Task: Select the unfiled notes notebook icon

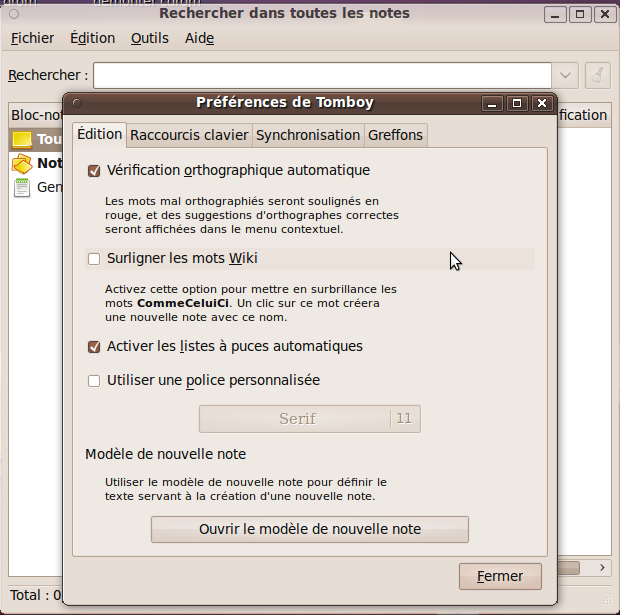Action: [x=22, y=164]
